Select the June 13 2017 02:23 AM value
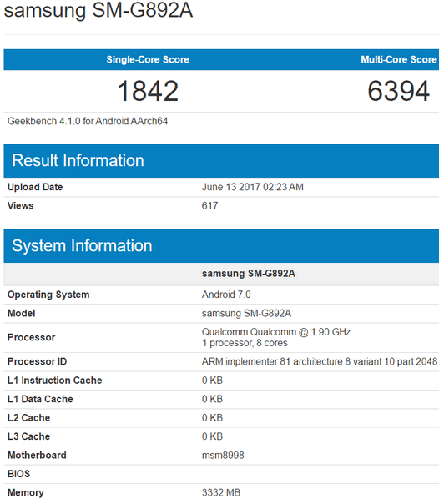The height and width of the screenshot is (504, 439). (253, 187)
